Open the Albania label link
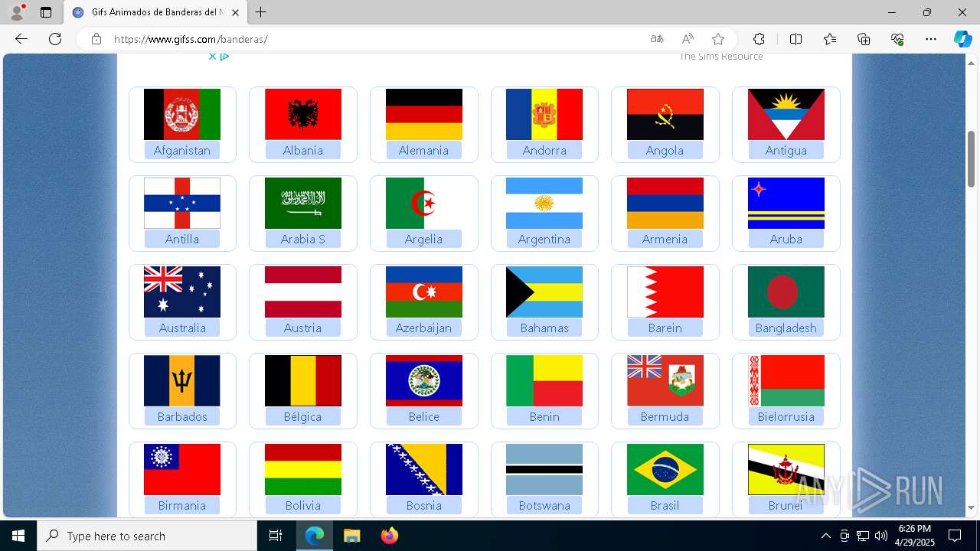980x551 pixels. (x=303, y=151)
